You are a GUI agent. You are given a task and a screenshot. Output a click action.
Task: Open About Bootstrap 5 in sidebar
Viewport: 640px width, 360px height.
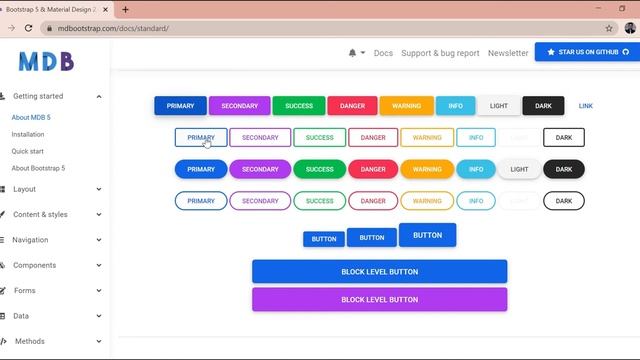[x=38, y=168]
